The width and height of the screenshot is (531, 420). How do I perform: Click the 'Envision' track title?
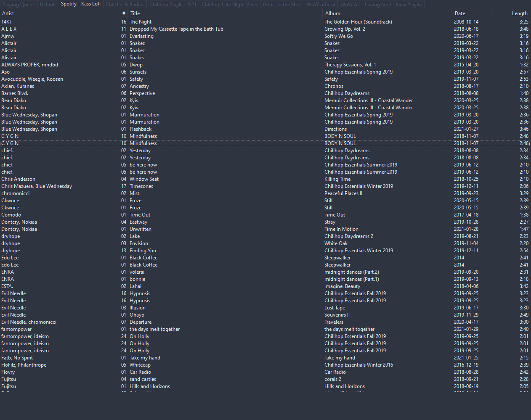tap(139, 243)
